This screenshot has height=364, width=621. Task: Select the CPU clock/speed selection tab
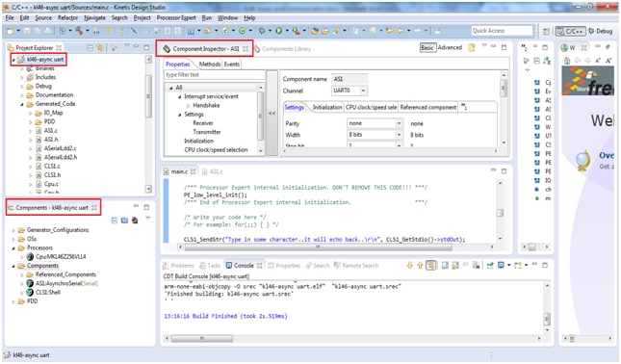[x=371, y=107]
